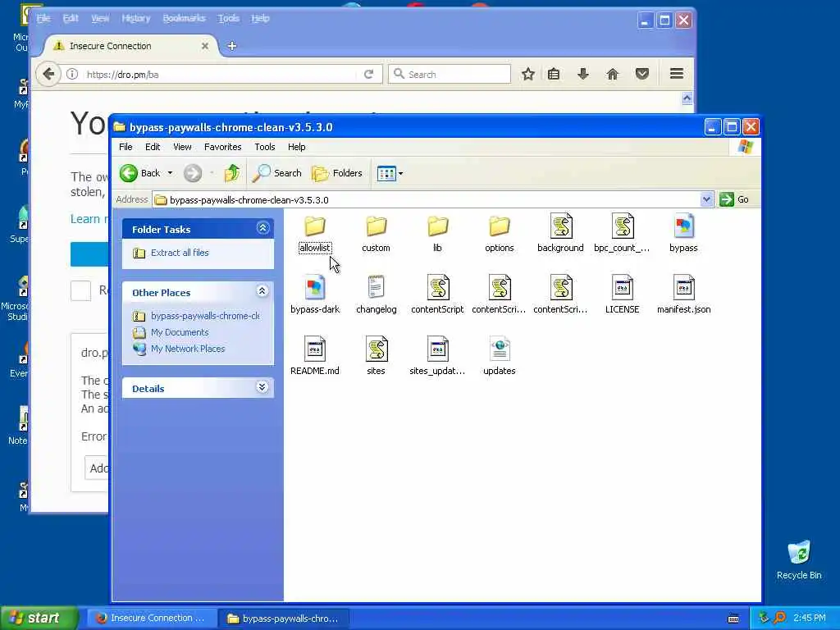This screenshot has height=630, width=840.
Task: Open the Recycle Bin desktop icon
Action: 799,560
